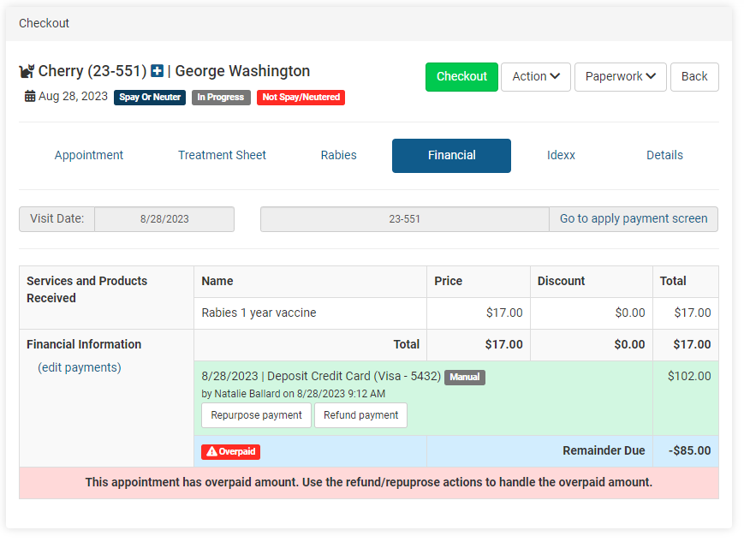Open the edit payments link

coord(80,367)
